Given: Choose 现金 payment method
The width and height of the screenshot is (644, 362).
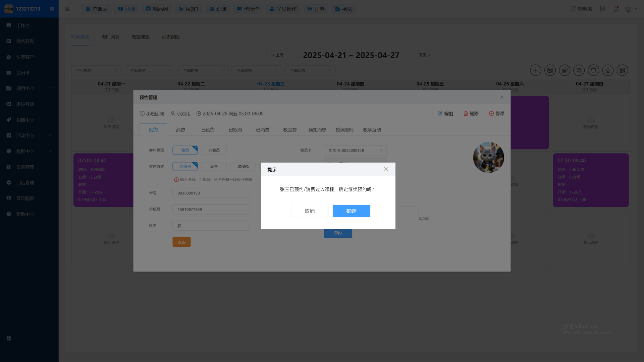Looking at the screenshot, I should (x=214, y=167).
